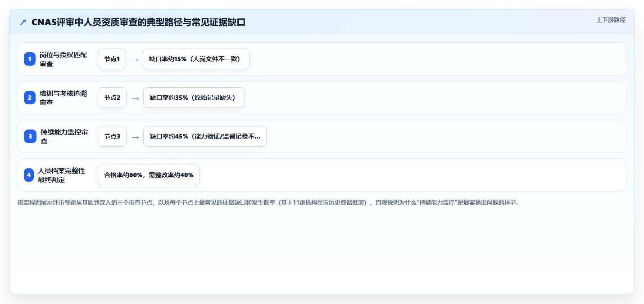The height and width of the screenshot is (304, 644).
Task: Select the 节点2 box
Action: click(112, 98)
